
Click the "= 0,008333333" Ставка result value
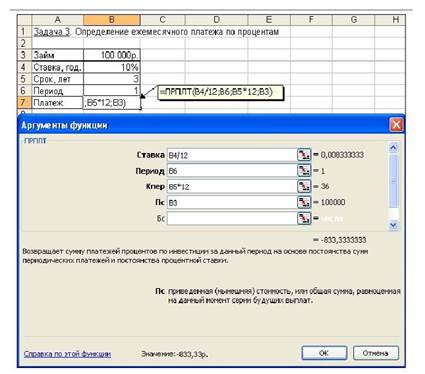(x=338, y=155)
